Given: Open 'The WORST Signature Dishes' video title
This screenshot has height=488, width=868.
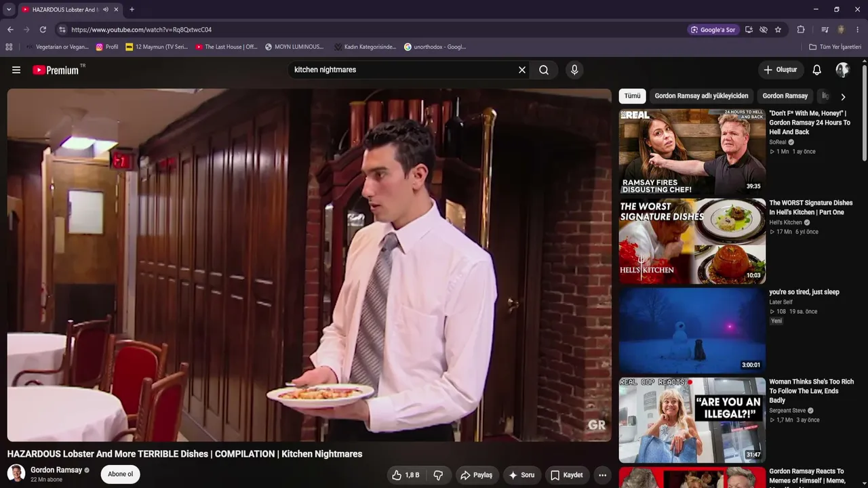Looking at the screenshot, I should coord(811,207).
